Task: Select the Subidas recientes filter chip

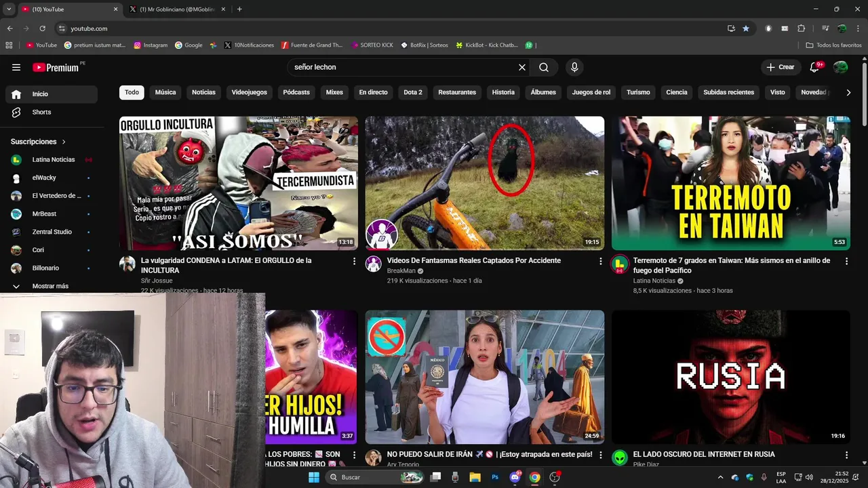Action: pyautogui.click(x=728, y=92)
